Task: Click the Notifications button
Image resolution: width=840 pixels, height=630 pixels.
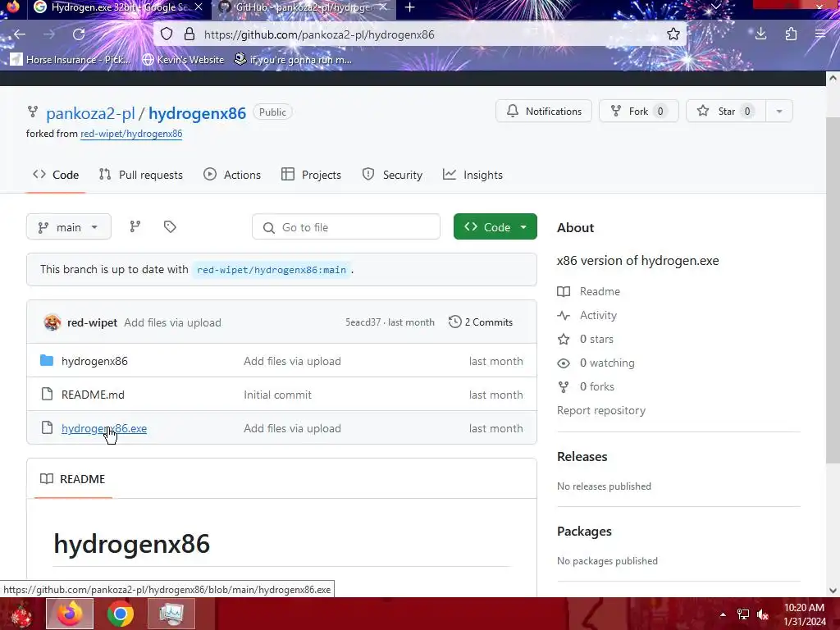Action: [x=544, y=111]
